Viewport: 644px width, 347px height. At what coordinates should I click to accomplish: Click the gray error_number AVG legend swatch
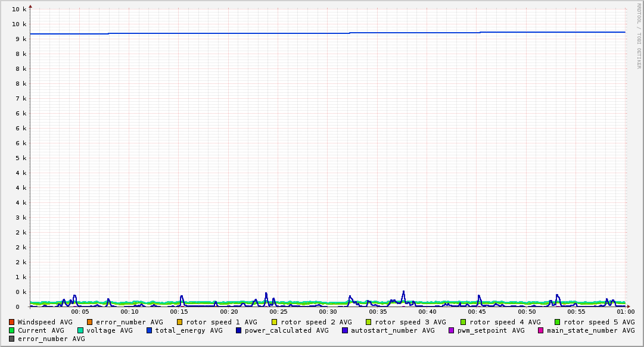click(11, 339)
